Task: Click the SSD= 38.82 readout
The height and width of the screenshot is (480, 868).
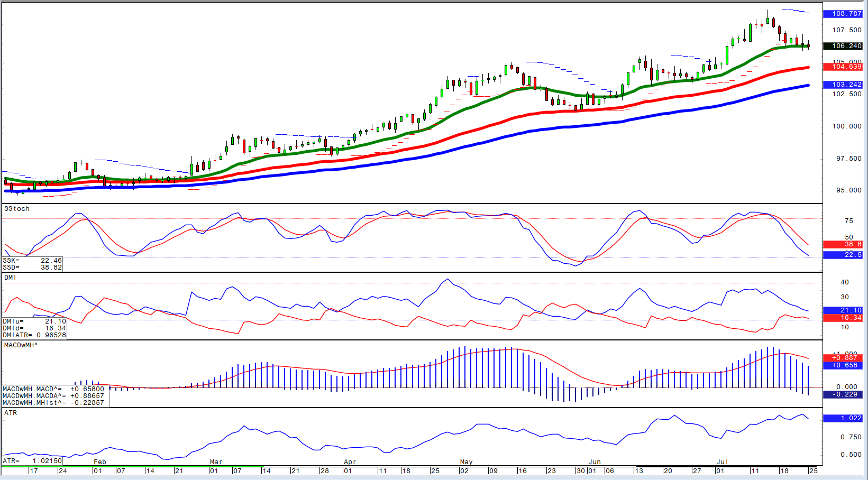Action: (x=32, y=267)
